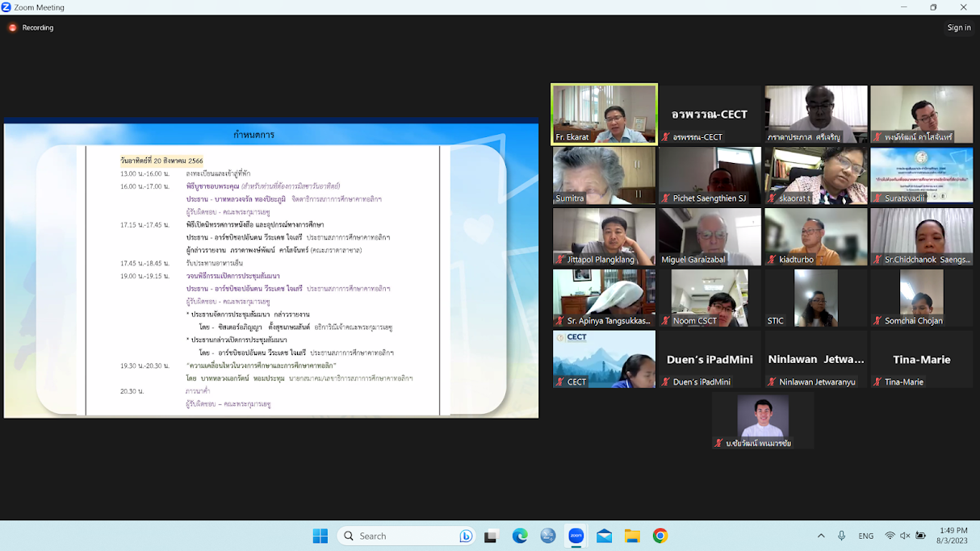This screenshot has height=551, width=980.
Task: Open Task View from the taskbar
Action: pos(491,536)
